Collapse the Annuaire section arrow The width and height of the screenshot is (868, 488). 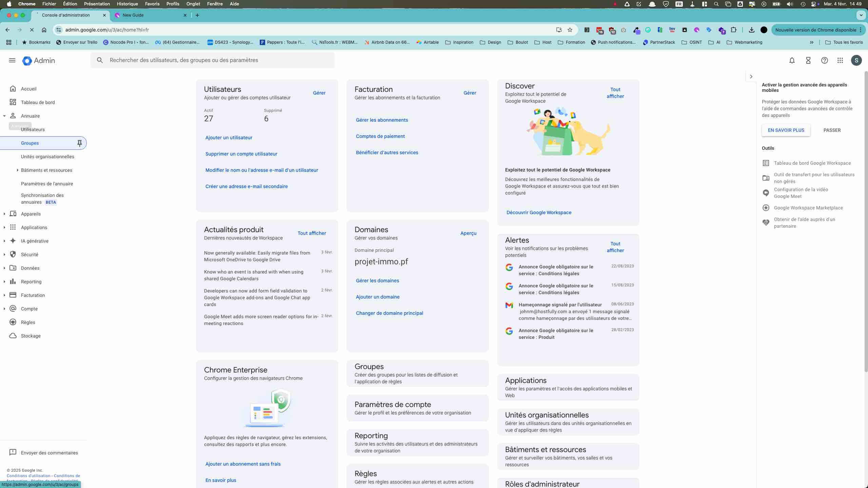coord(4,116)
